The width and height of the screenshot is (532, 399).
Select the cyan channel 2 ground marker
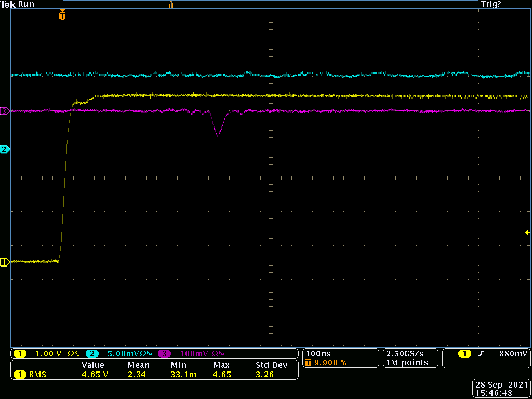[5, 149]
